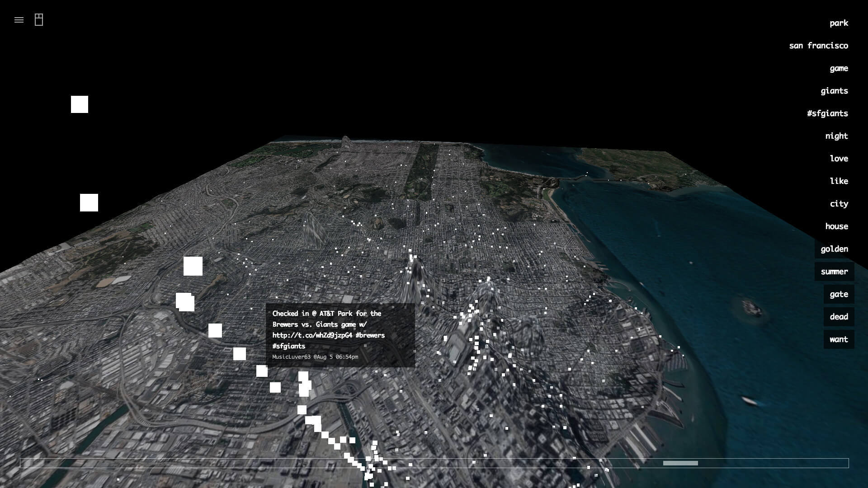Image resolution: width=868 pixels, height=488 pixels.
Task: Select the 'park' keyword
Action: 839,23
